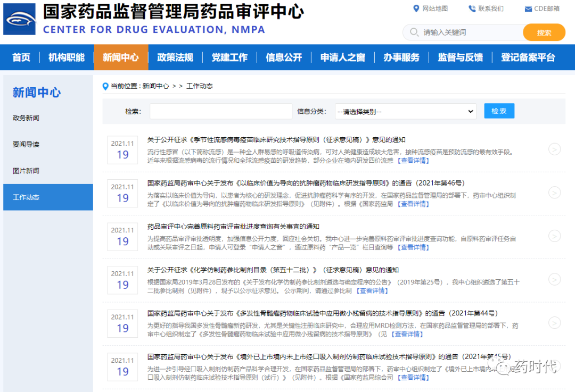Click 查看详情 for 抗肿瘤药物 notice
Screen dimensions: 575x392
pyautogui.click(x=413, y=204)
